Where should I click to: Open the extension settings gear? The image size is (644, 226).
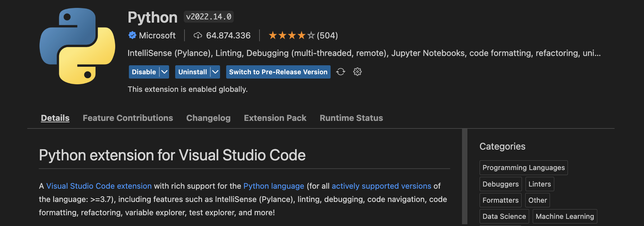click(x=357, y=72)
